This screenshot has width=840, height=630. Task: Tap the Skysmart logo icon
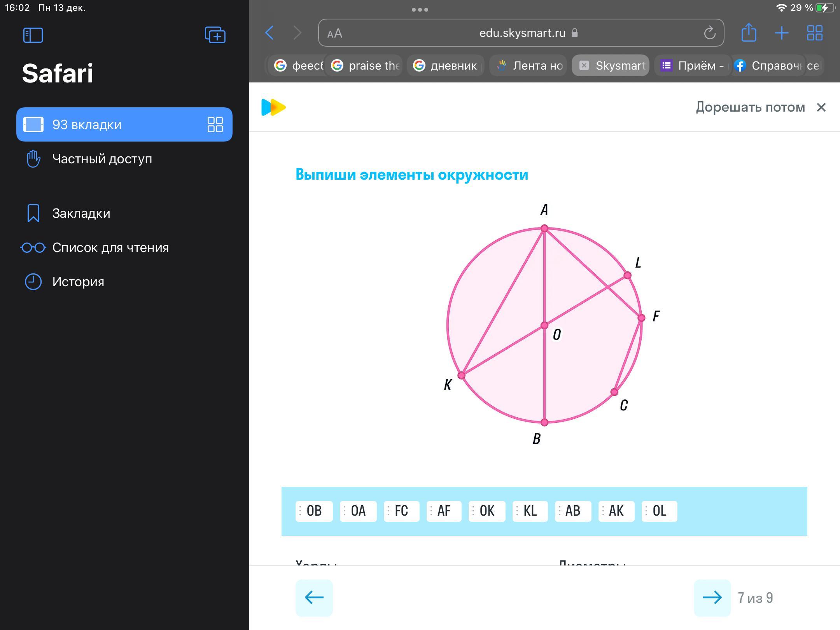[273, 107]
